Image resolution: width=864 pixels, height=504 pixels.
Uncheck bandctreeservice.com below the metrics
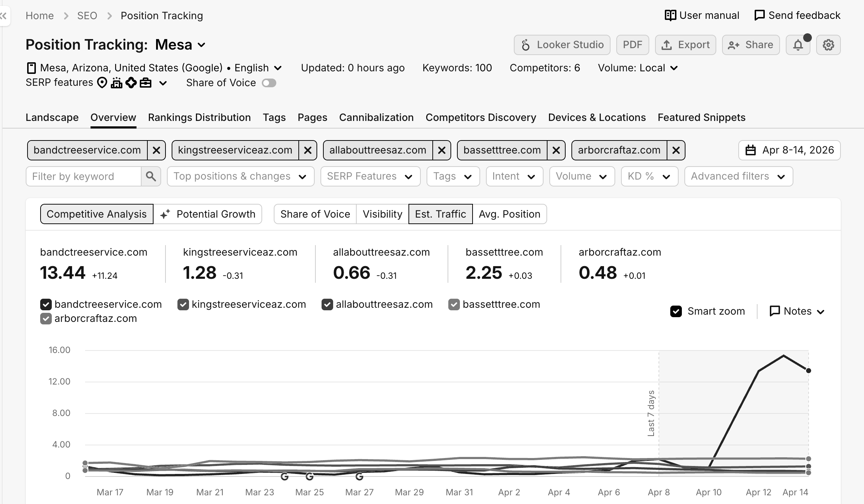point(46,304)
